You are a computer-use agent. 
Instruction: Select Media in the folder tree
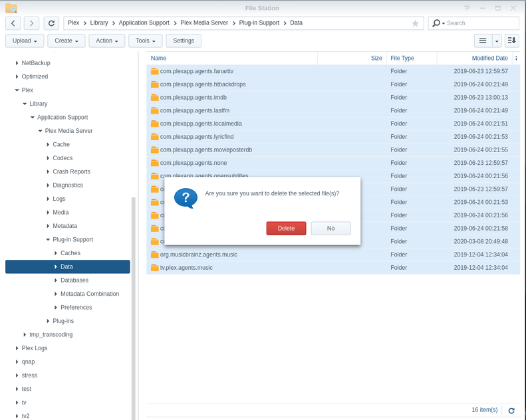click(61, 212)
